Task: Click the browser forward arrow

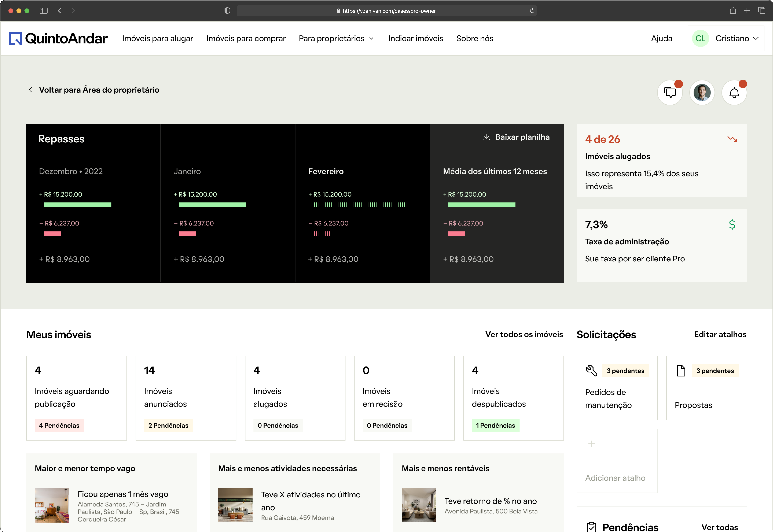Action: coord(73,11)
